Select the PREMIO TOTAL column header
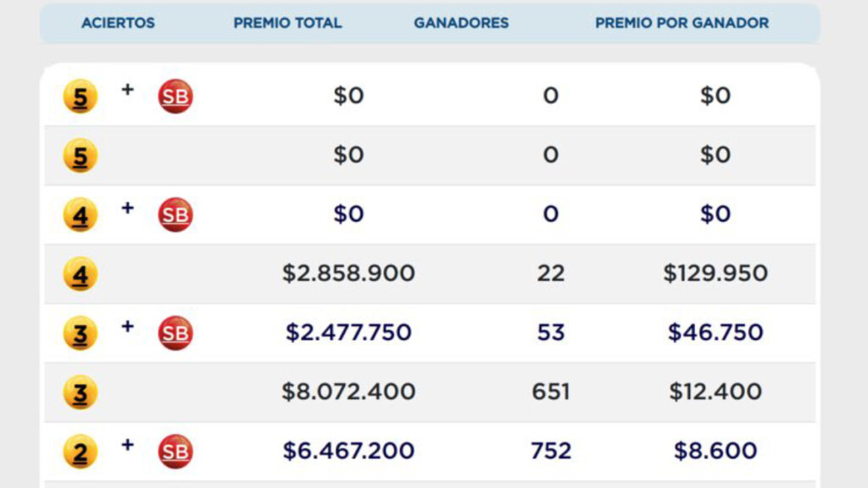 coord(287,23)
